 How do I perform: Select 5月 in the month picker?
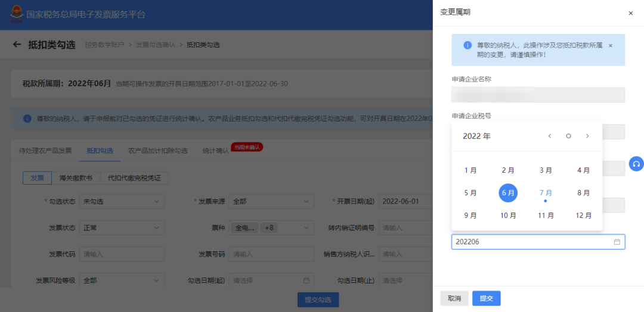coord(470,193)
